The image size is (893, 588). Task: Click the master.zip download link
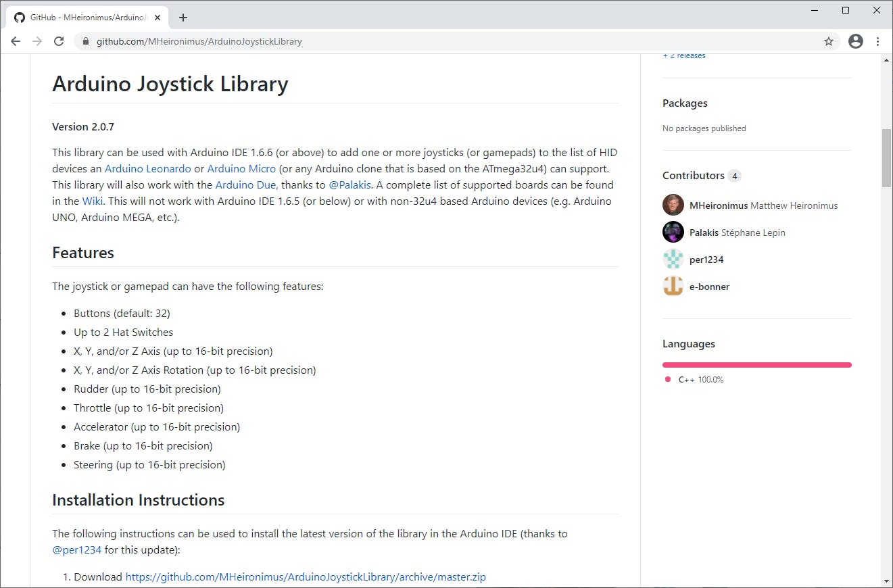point(306,577)
